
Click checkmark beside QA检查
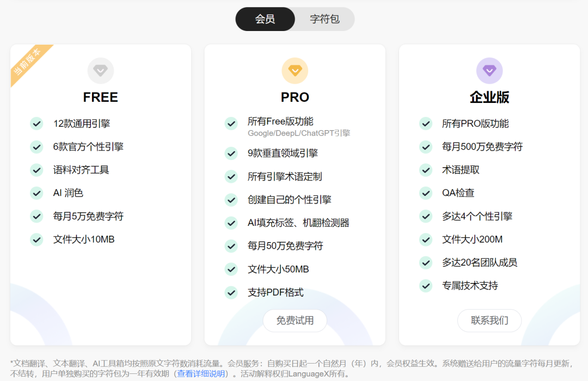426,193
